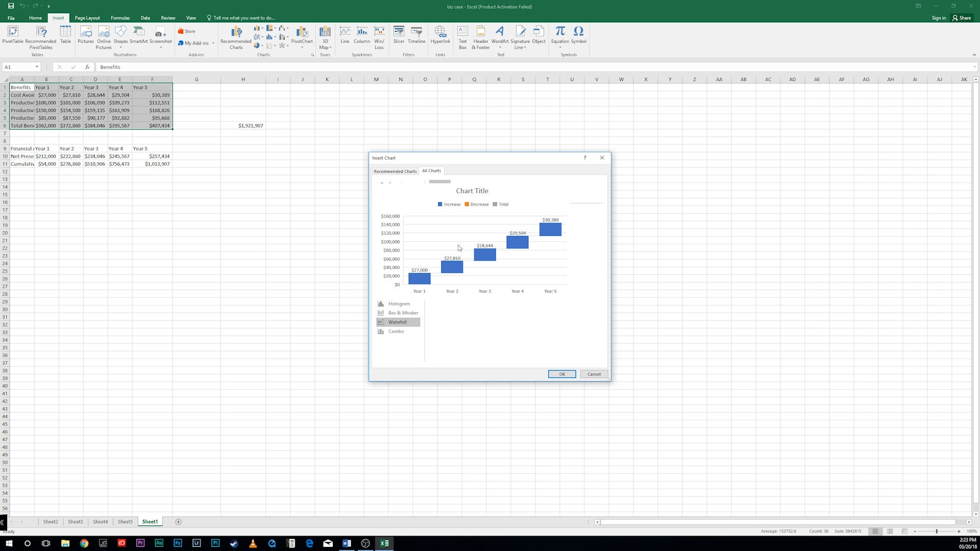Switch to the Formulas ribbon tab
The width and height of the screenshot is (980, 551).
120,18
